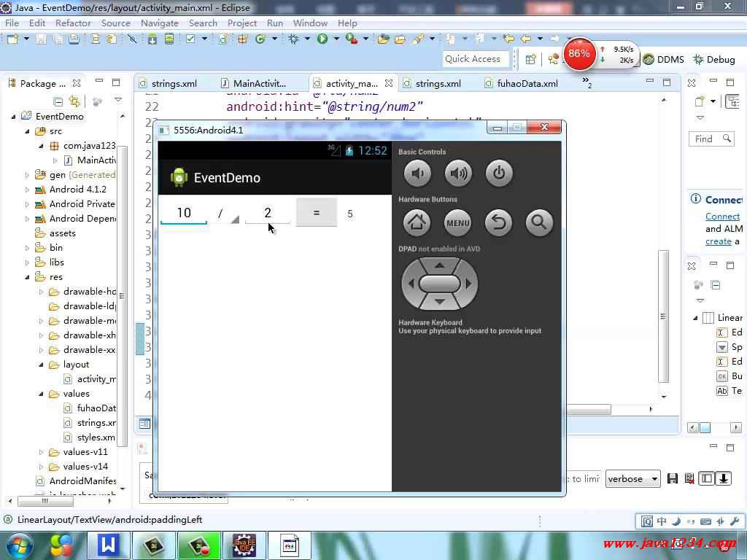Click the New file toolbar icon
Screen dimensions: 747x560
[x=12, y=39]
